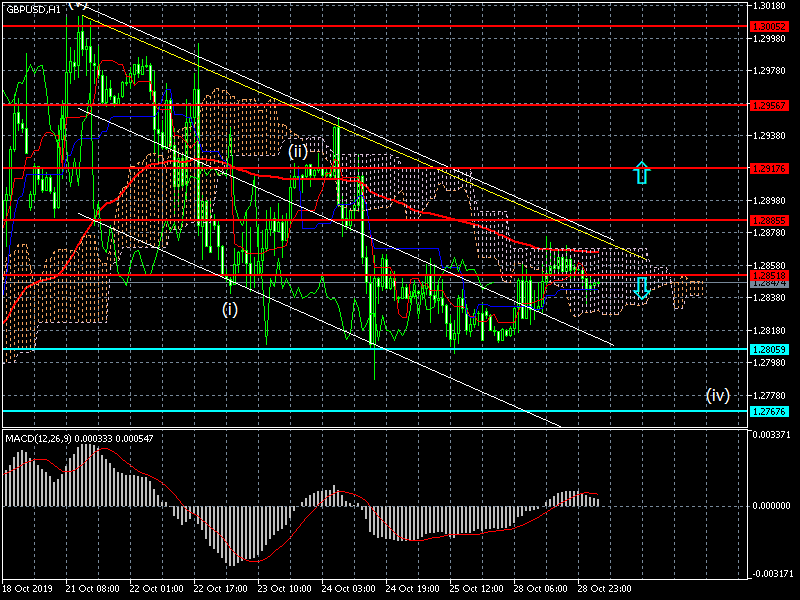Click the 22 Oct 01:00 time label
The height and width of the screenshot is (600, 800).
[x=157, y=588]
